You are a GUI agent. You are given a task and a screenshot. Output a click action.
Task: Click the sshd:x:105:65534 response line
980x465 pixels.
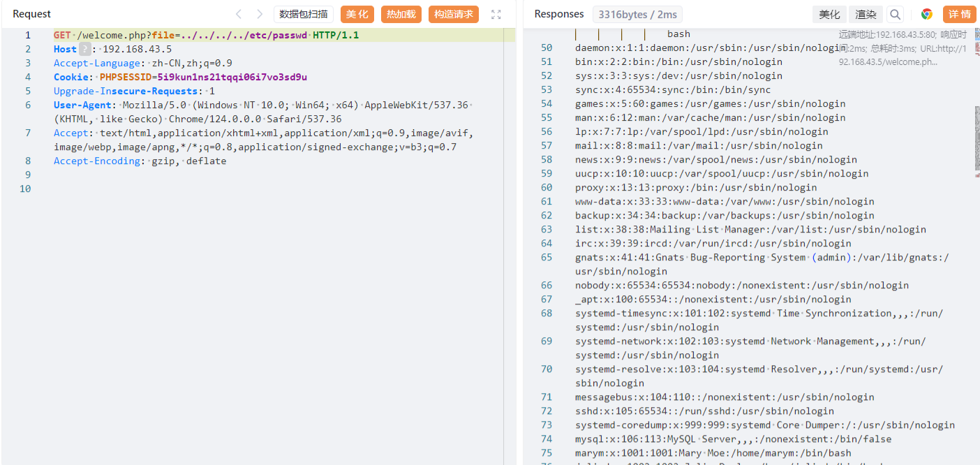click(x=704, y=411)
